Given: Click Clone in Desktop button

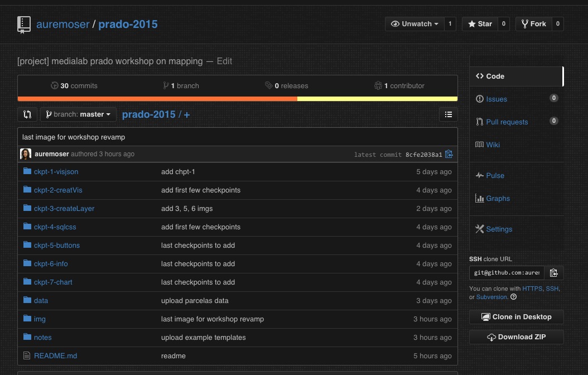Looking at the screenshot, I should (517, 317).
